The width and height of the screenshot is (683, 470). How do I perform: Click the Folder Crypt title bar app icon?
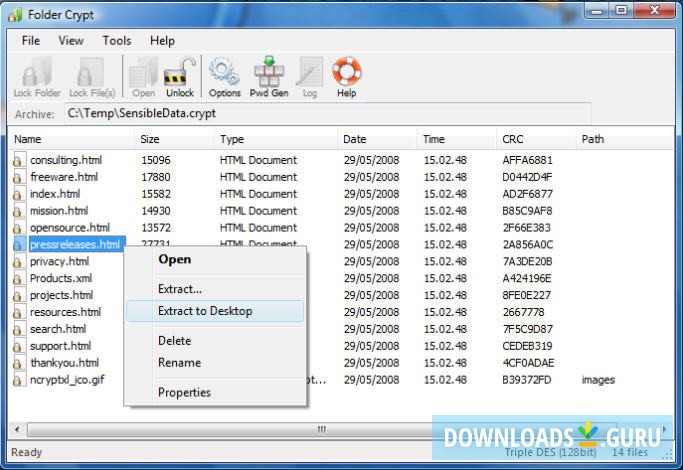(15, 15)
